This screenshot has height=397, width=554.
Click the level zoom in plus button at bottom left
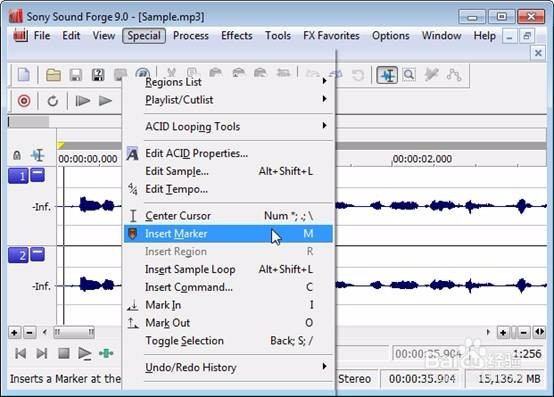[x=14, y=333]
